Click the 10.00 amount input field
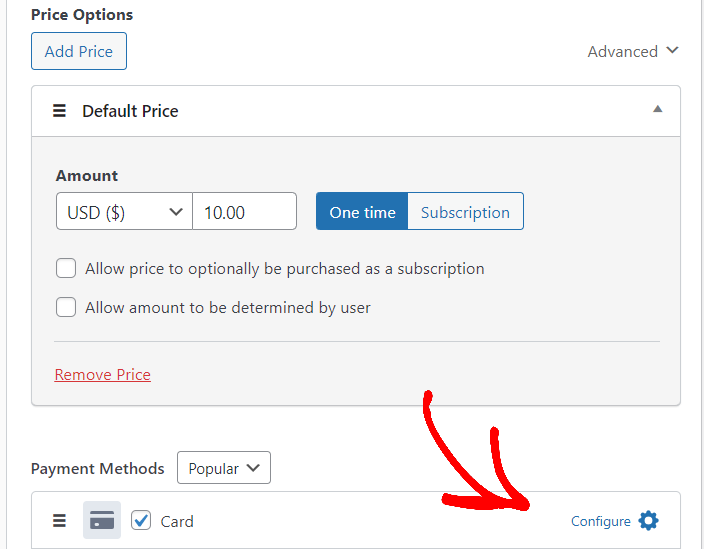The height and width of the screenshot is (549, 704). [x=245, y=212]
